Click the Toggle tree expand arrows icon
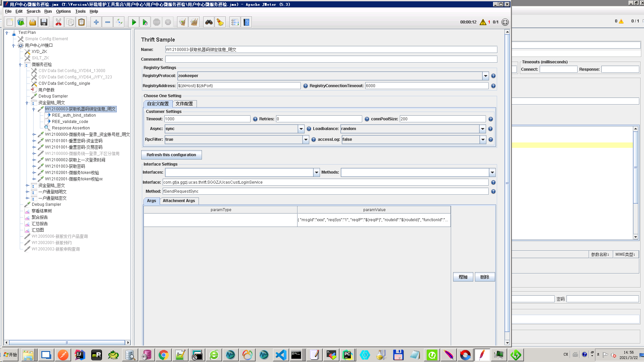Viewport: 644px width, 362px height. tap(119, 22)
